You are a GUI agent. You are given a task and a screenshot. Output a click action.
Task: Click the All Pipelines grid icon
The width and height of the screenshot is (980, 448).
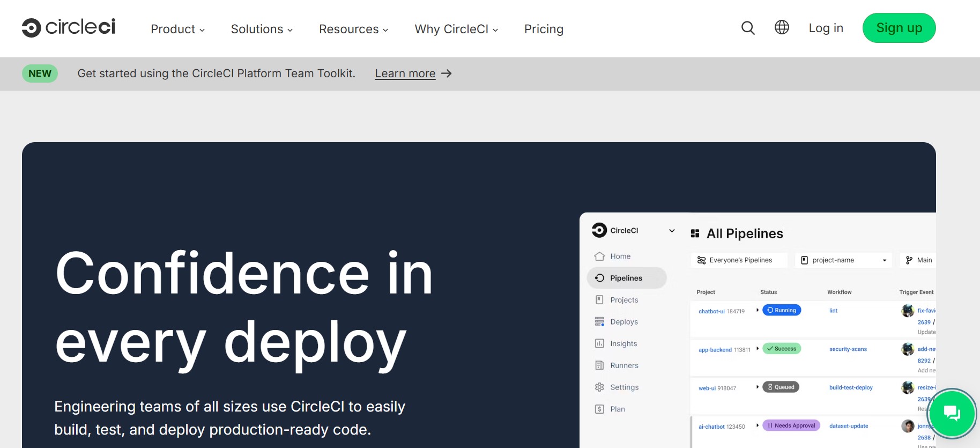(x=695, y=233)
